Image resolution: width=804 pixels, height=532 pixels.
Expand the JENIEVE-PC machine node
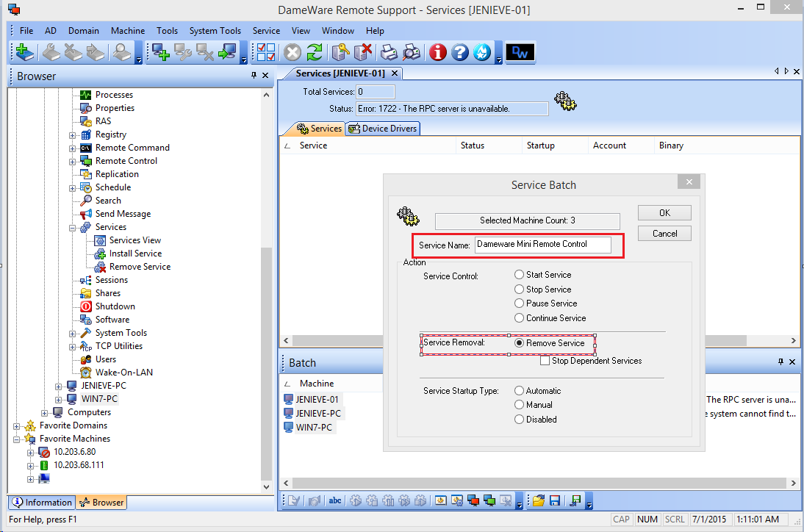point(59,386)
